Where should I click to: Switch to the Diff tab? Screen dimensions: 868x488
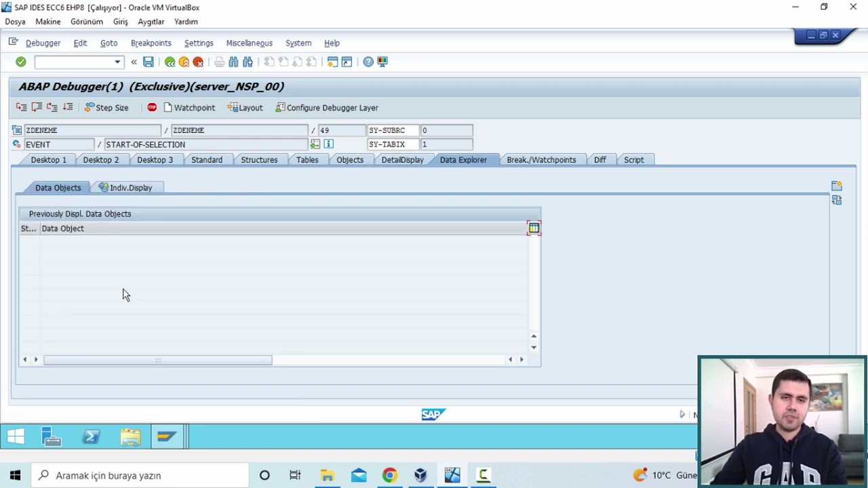tap(600, 160)
